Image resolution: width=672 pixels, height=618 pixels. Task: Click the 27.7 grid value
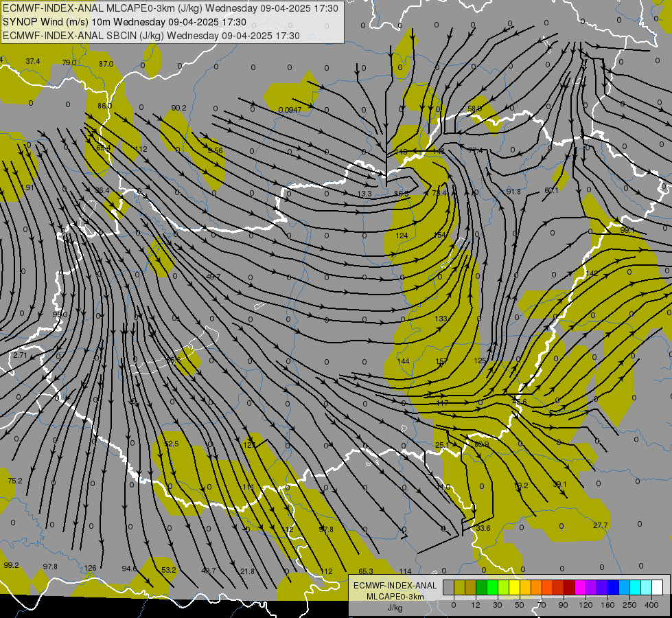pyautogui.click(x=601, y=525)
